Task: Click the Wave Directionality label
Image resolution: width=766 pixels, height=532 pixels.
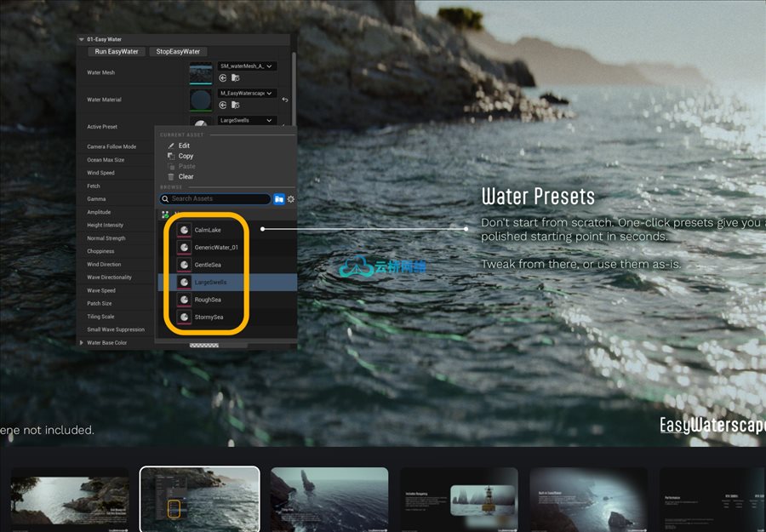Action: 110,277
